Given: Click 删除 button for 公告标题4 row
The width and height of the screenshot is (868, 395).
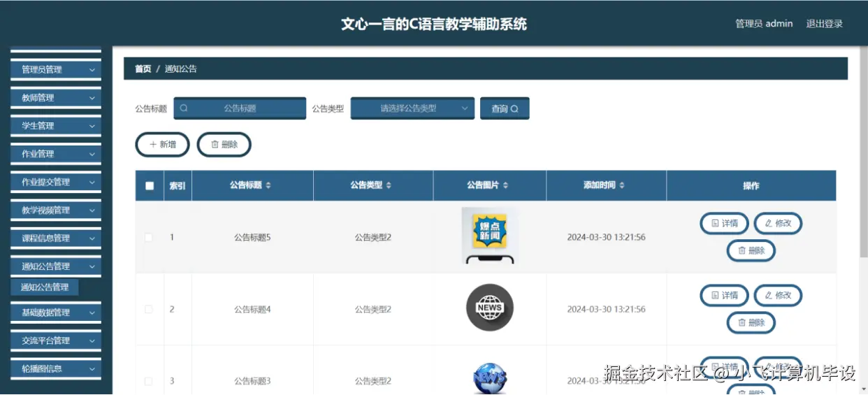Looking at the screenshot, I should click(x=751, y=322).
